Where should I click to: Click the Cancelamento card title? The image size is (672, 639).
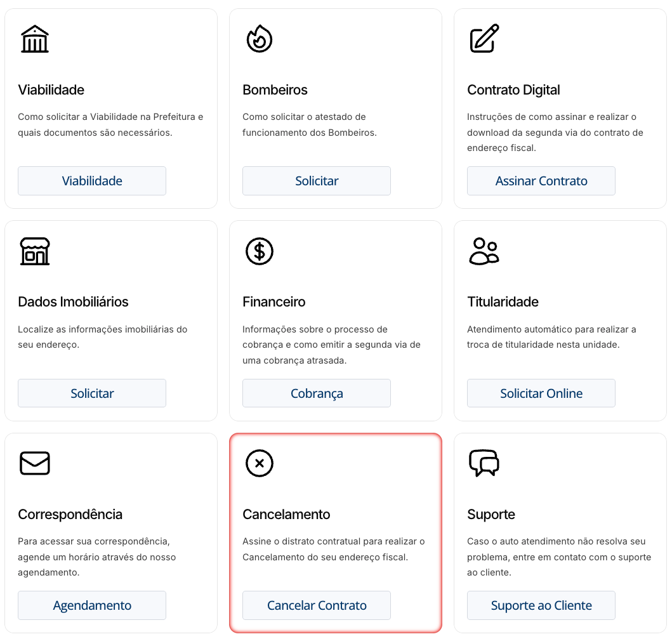point(286,514)
